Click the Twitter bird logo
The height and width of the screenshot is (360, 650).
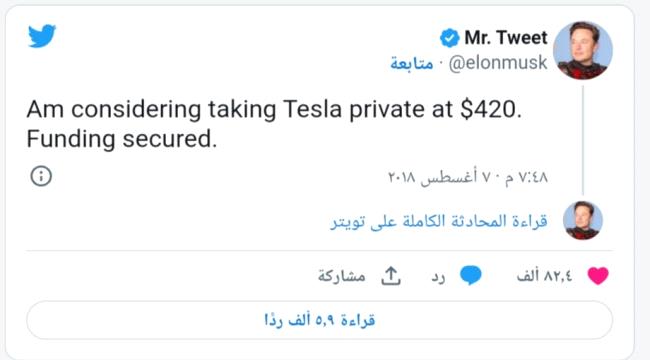[42, 36]
